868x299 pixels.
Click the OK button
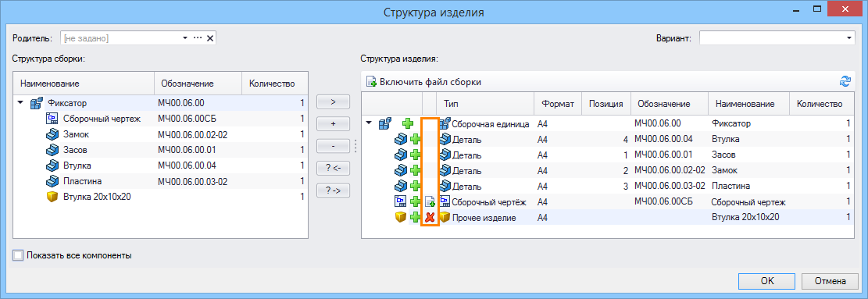767,281
